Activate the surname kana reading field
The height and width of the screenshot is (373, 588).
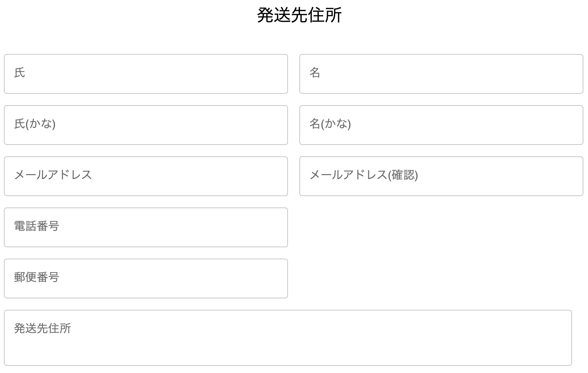tap(146, 125)
